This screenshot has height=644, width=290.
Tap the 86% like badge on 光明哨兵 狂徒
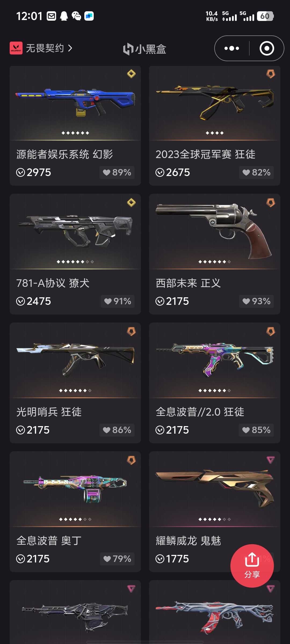point(117,430)
